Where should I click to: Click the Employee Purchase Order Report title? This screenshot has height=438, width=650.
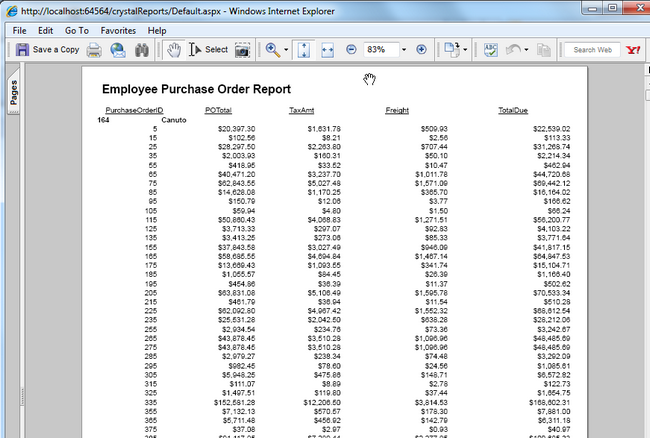(x=196, y=89)
